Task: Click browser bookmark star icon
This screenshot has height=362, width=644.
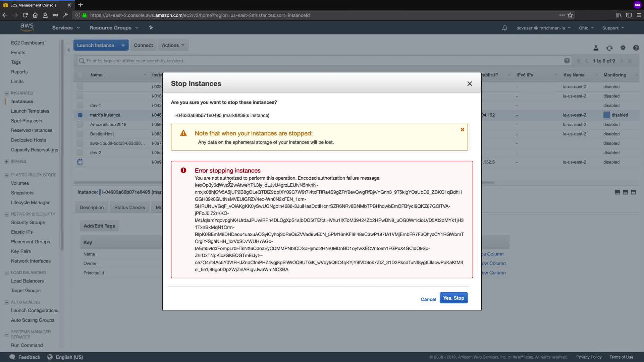Action: [570, 15]
